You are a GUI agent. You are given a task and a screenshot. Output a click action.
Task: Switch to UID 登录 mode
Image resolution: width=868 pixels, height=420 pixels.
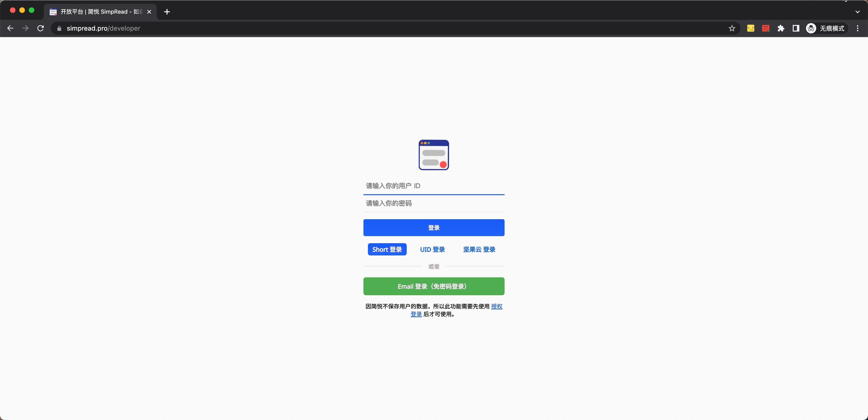tap(432, 249)
